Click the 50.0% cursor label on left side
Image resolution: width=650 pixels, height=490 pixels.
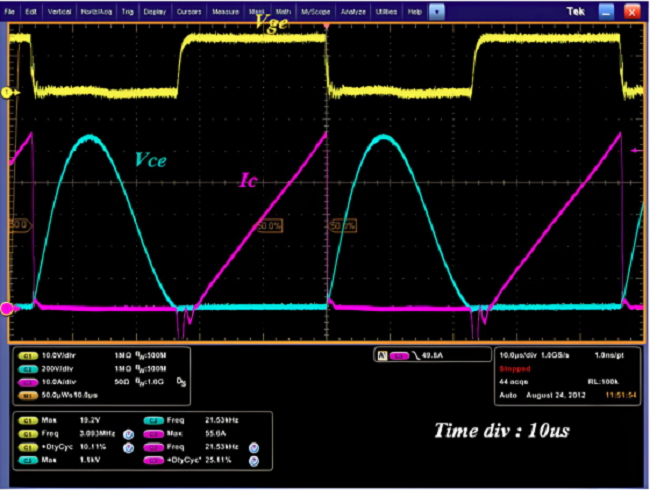click(17, 225)
